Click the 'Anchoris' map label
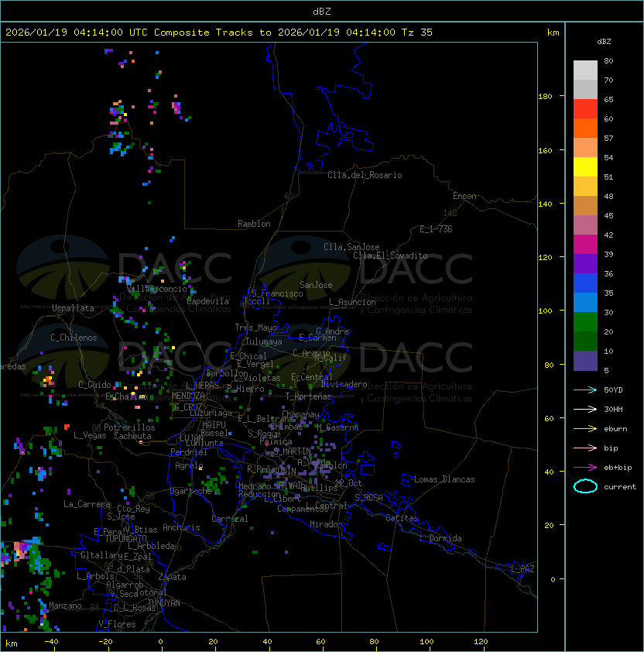The height and width of the screenshot is (652, 644). pos(181,527)
